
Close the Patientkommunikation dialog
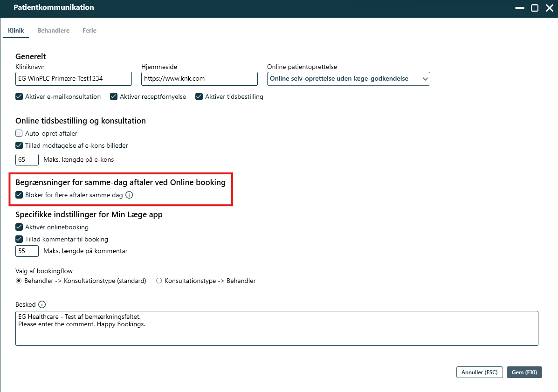pyautogui.click(x=549, y=8)
